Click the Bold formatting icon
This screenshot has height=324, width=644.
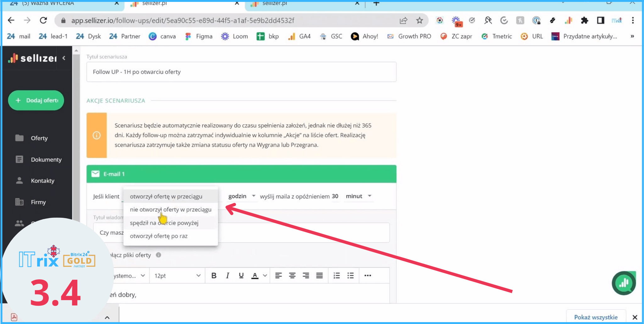pyautogui.click(x=214, y=276)
